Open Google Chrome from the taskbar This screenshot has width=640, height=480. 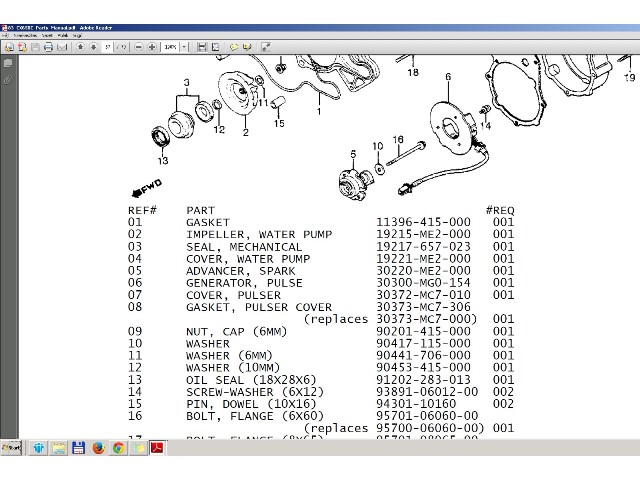(118, 448)
